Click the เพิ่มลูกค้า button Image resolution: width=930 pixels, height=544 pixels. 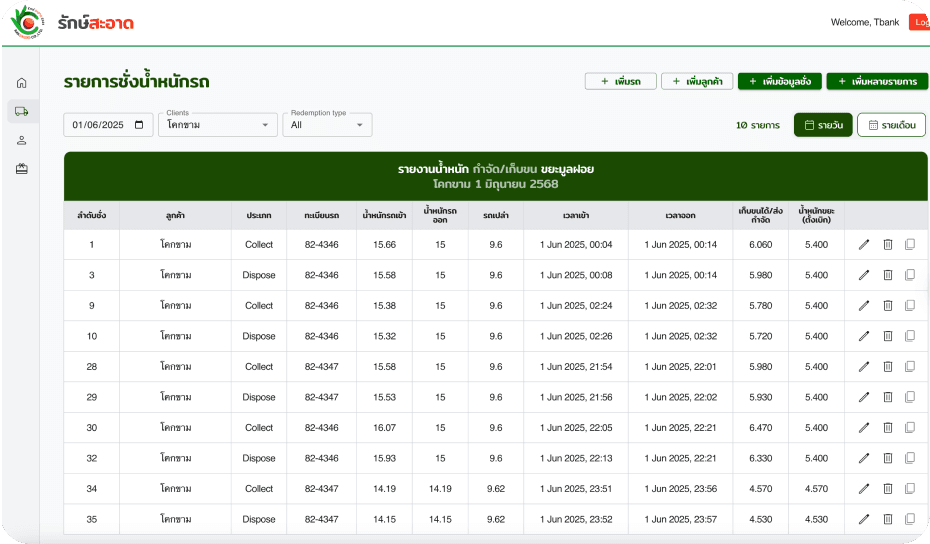pos(697,81)
